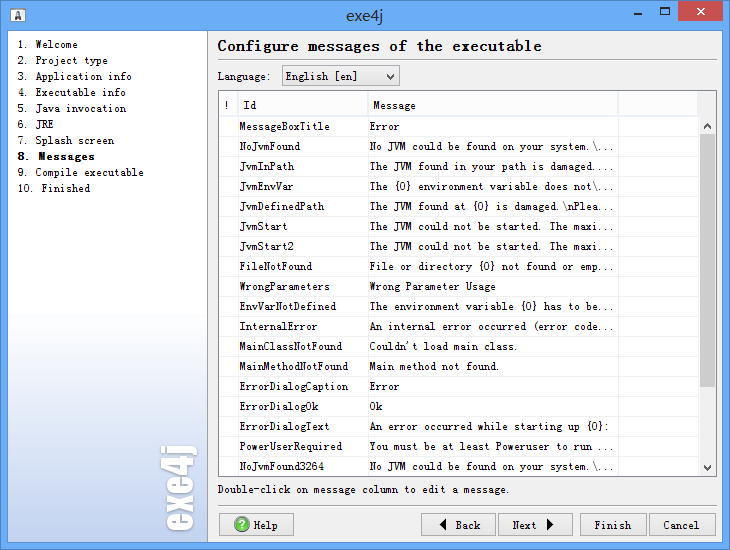Select step 8 Messages
The image size is (730, 550).
(x=56, y=156)
